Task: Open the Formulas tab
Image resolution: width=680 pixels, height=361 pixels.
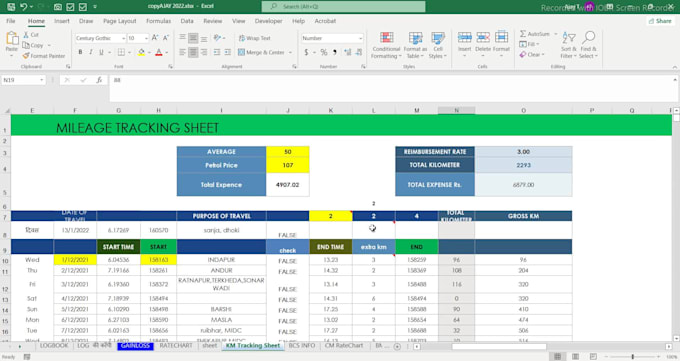Action: tap(158, 21)
